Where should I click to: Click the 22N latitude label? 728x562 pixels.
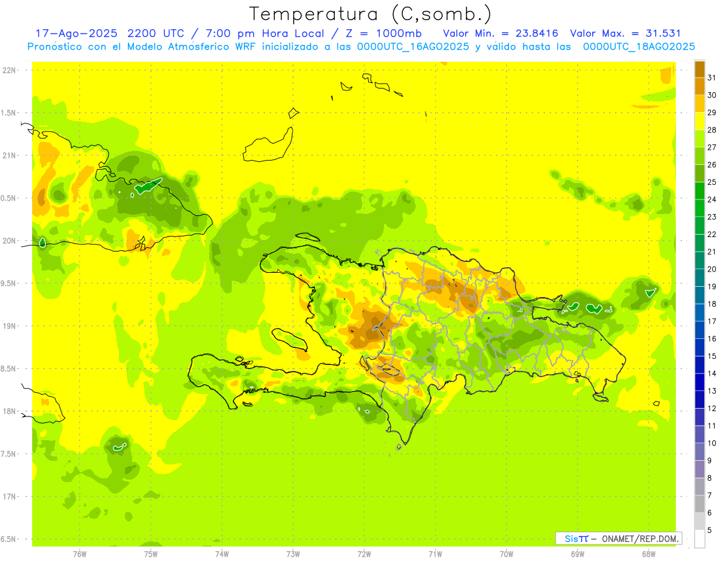[x=9, y=70]
